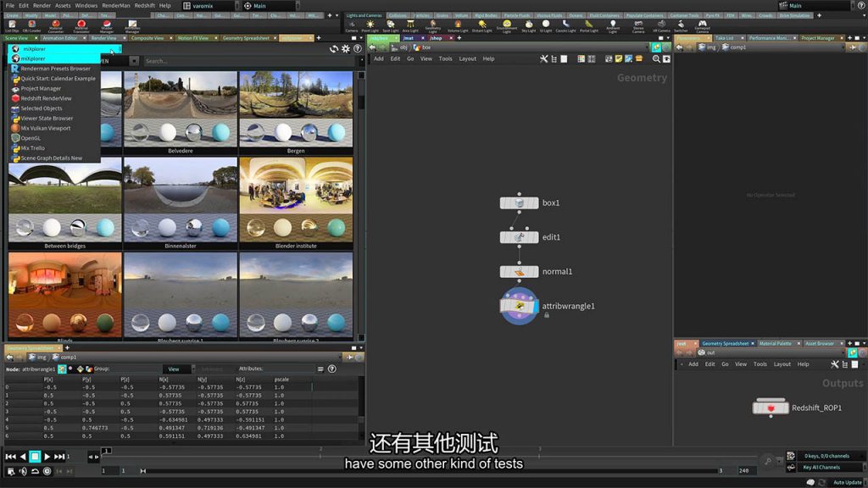Click the Attributes Manager shelf tool
Image resolution: width=868 pixels, height=488 pixels.
click(x=132, y=26)
